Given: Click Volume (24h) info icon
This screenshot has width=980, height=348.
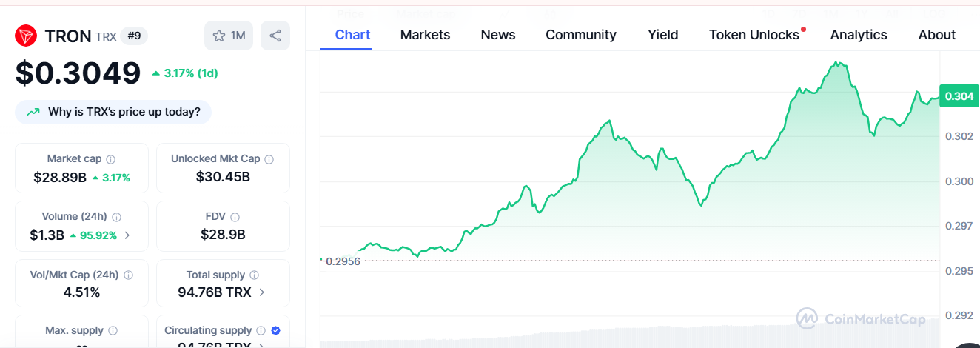Looking at the screenshot, I should (117, 217).
